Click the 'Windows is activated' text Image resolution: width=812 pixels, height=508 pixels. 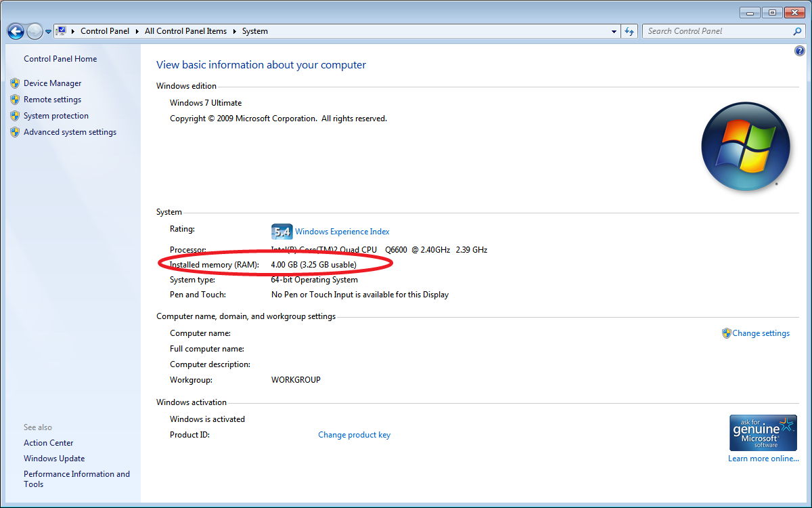pyautogui.click(x=207, y=419)
